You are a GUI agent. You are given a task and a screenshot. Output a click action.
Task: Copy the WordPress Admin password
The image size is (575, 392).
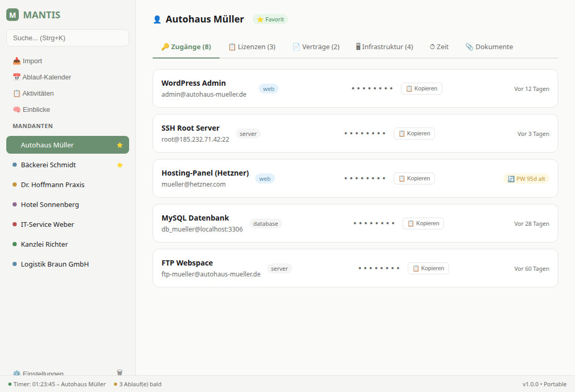[421, 89]
